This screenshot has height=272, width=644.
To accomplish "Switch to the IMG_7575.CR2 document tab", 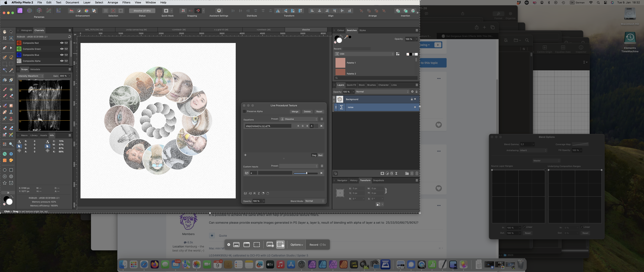I will click(94, 30).
